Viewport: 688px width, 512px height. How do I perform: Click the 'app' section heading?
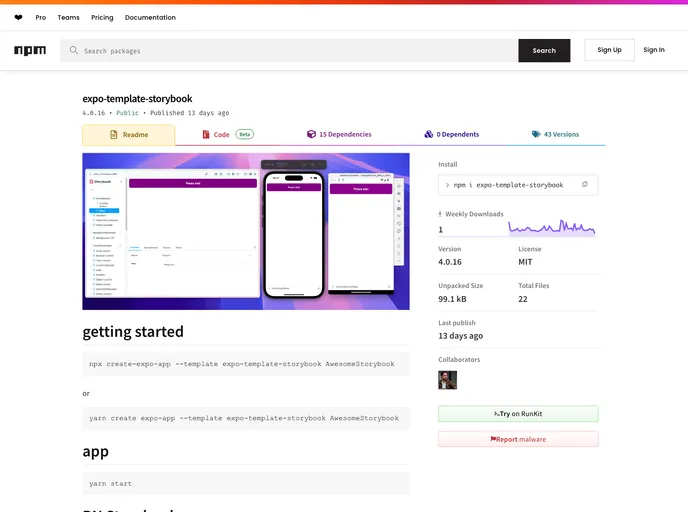(96, 452)
